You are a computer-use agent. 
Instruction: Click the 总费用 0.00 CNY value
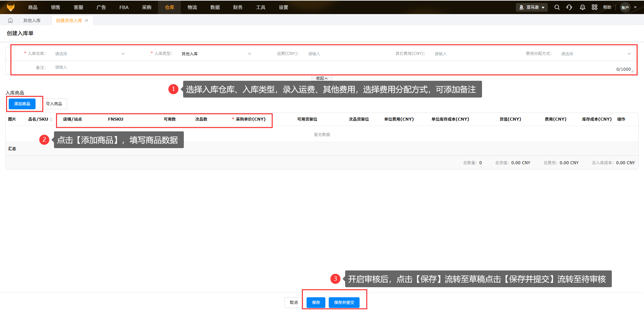[569, 163]
